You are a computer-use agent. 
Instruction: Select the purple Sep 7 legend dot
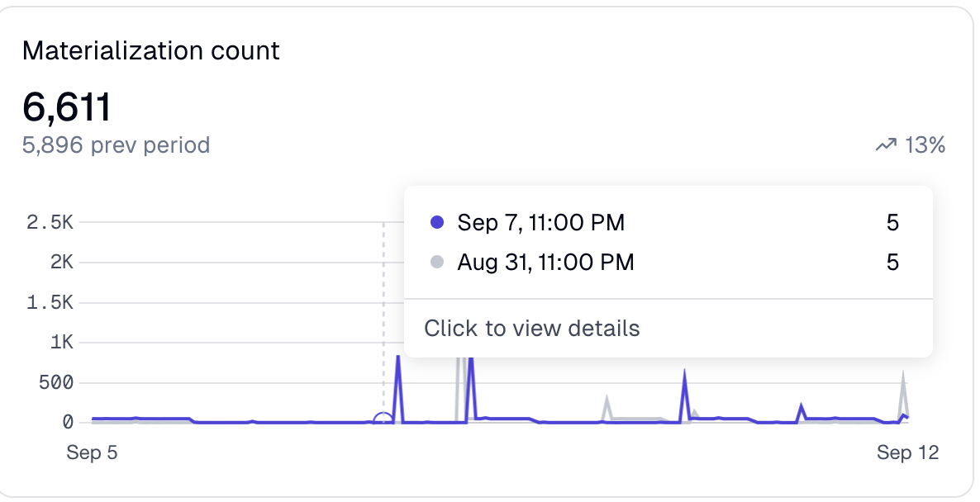pos(439,223)
